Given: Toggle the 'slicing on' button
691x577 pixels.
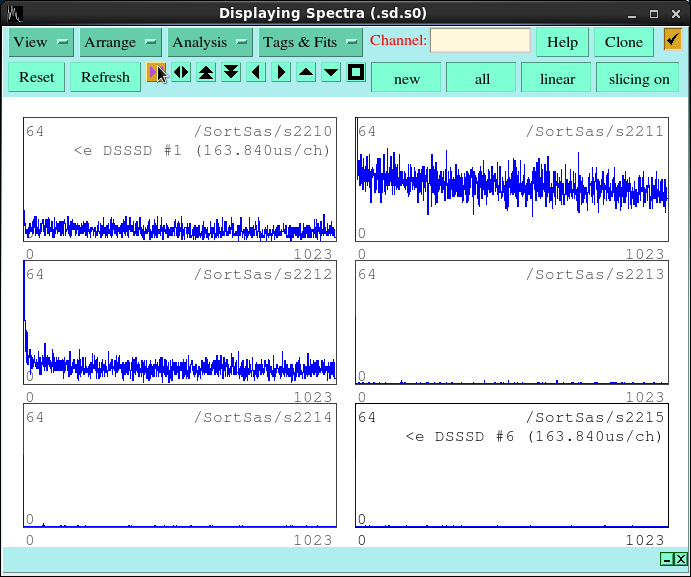Looking at the screenshot, I should coord(639,79).
